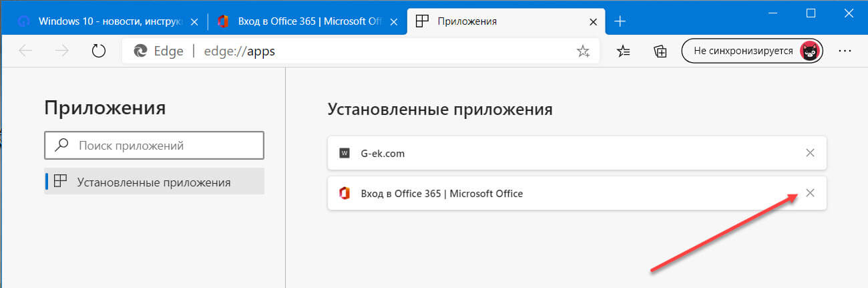The image size is (868, 288).
Task: Maximize the Edge window
Action: [x=811, y=13]
